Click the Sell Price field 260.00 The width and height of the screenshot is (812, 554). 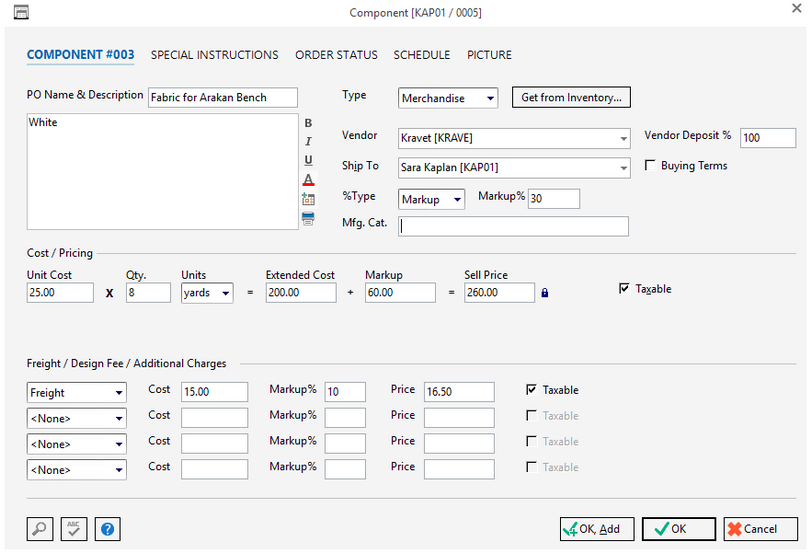point(499,293)
